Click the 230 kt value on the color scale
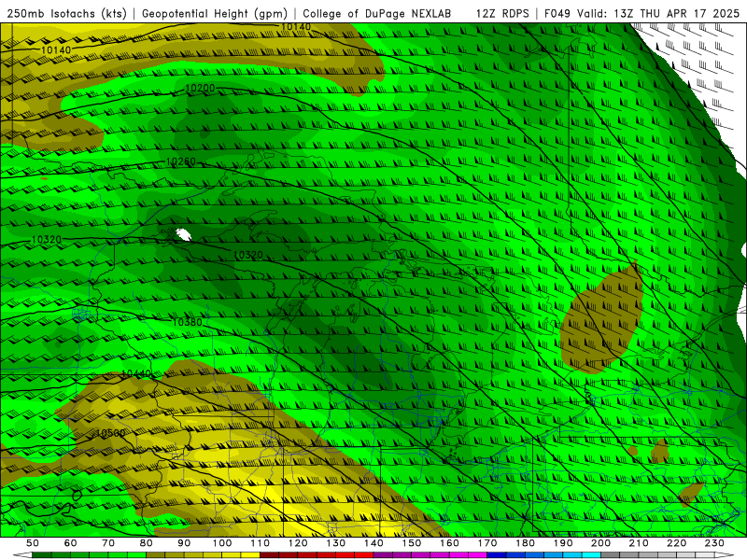 click(x=714, y=543)
